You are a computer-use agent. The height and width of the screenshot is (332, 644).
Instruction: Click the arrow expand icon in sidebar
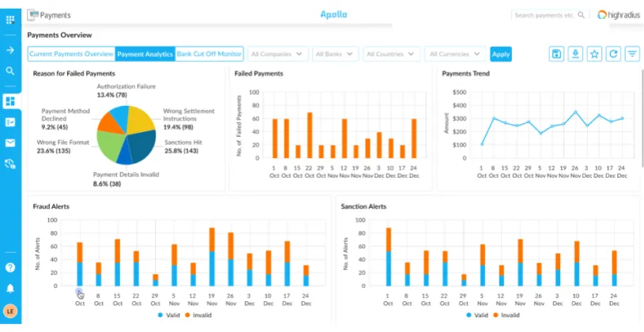[x=10, y=50]
